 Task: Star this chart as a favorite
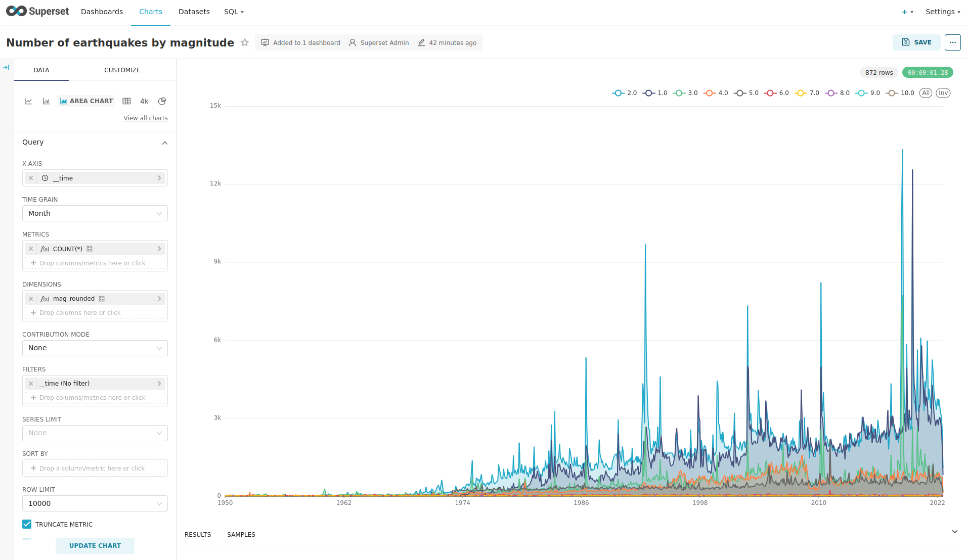[245, 42]
